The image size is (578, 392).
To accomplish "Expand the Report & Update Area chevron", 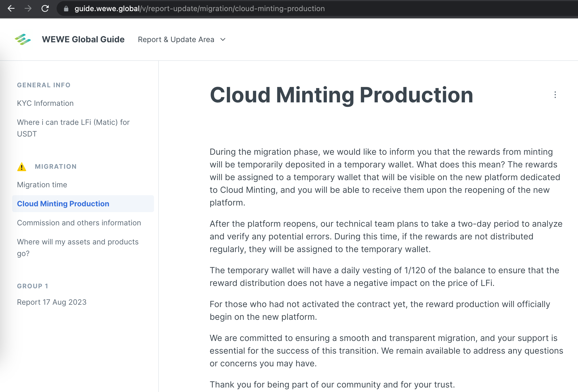I will [223, 39].
